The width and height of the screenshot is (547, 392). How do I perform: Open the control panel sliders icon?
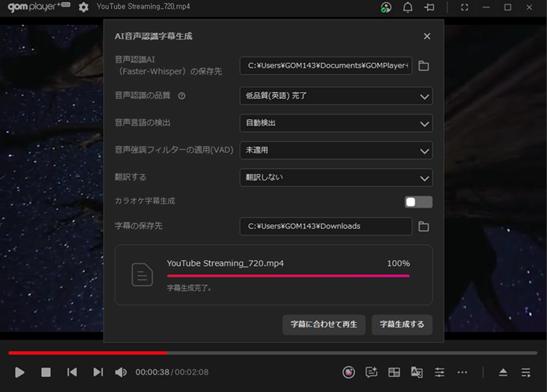pyautogui.click(x=439, y=372)
